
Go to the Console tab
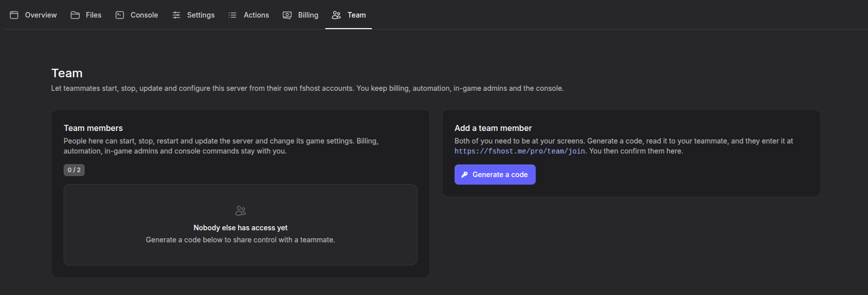tap(137, 15)
